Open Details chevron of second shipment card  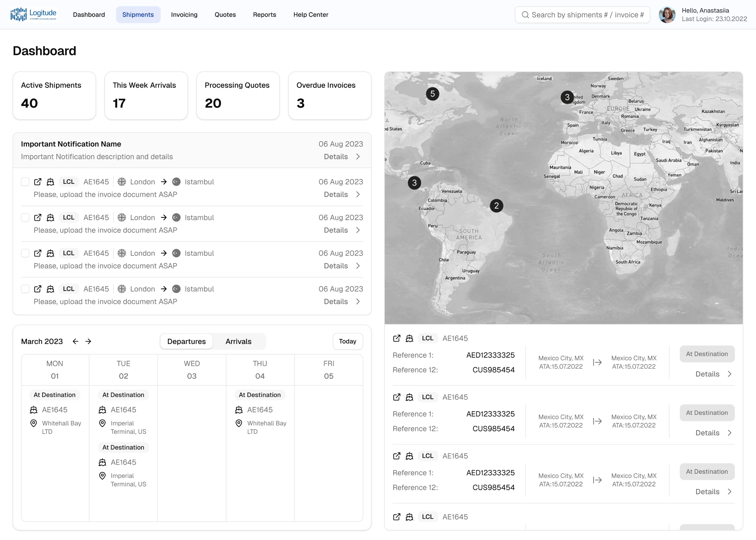click(x=730, y=433)
